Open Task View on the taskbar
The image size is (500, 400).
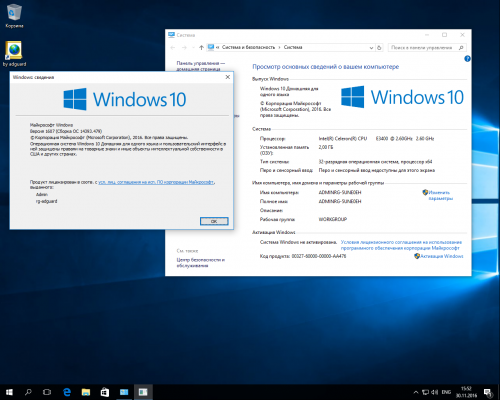point(47,392)
